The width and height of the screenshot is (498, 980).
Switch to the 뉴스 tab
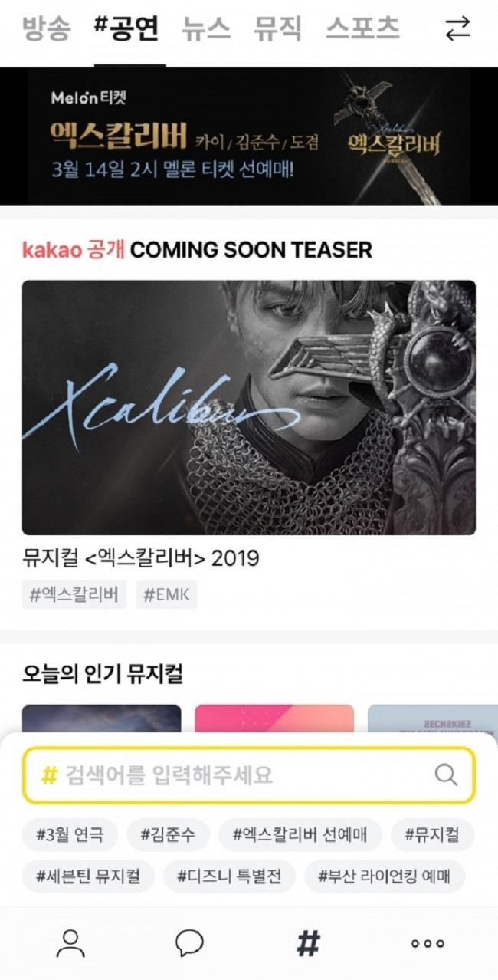pyautogui.click(x=206, y=29)
